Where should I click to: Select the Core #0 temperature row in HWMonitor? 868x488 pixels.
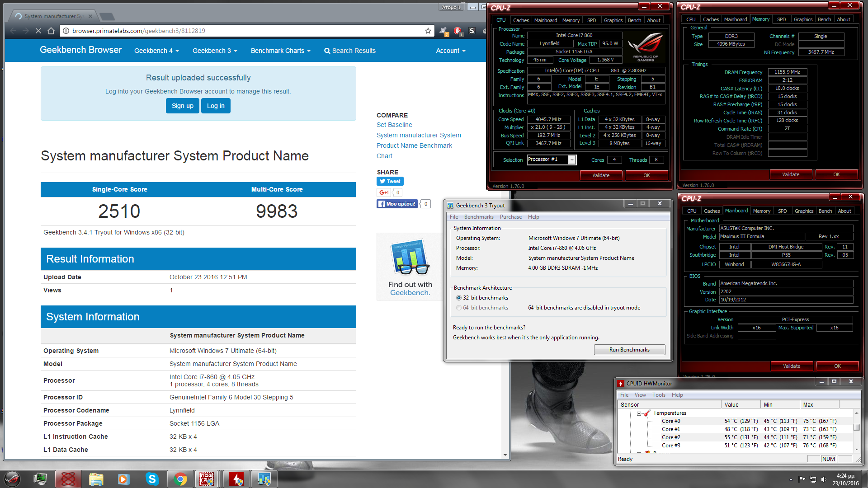[749, 421]
